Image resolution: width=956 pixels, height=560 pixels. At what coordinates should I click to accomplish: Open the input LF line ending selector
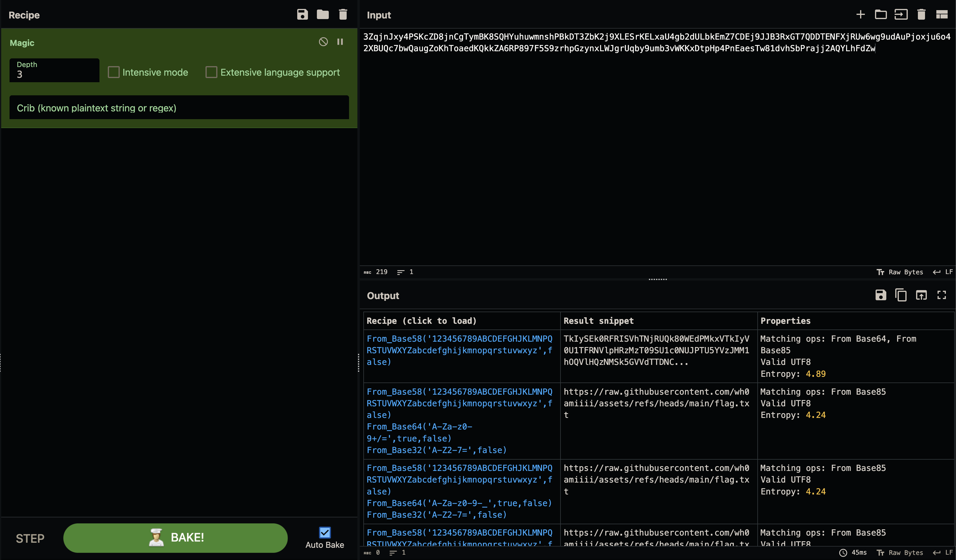[943, 272]
